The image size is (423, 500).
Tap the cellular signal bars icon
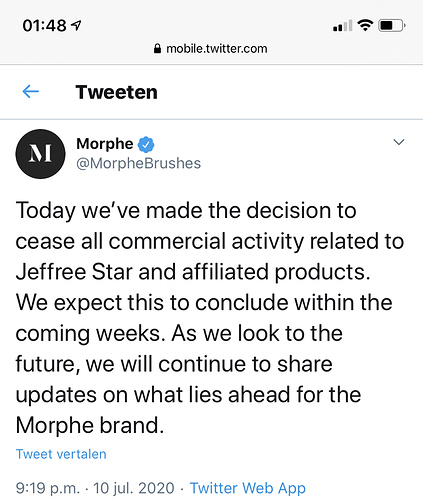tap(343, 26)
